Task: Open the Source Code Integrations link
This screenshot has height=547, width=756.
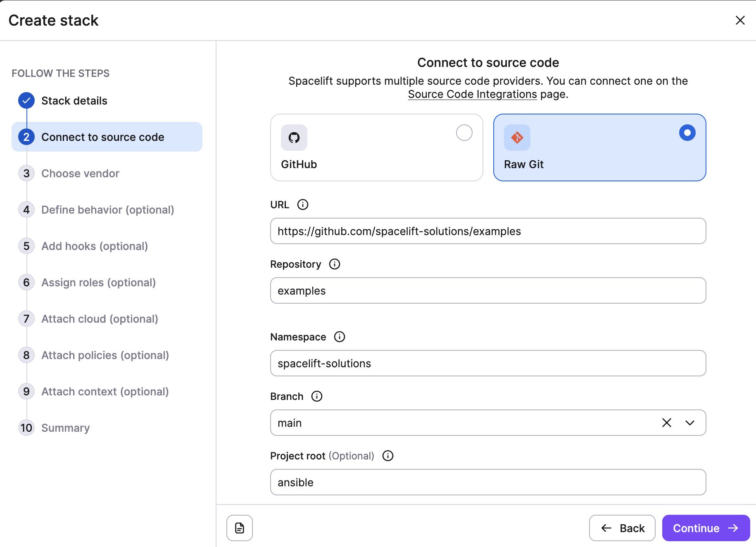Action: click(473, 94)
